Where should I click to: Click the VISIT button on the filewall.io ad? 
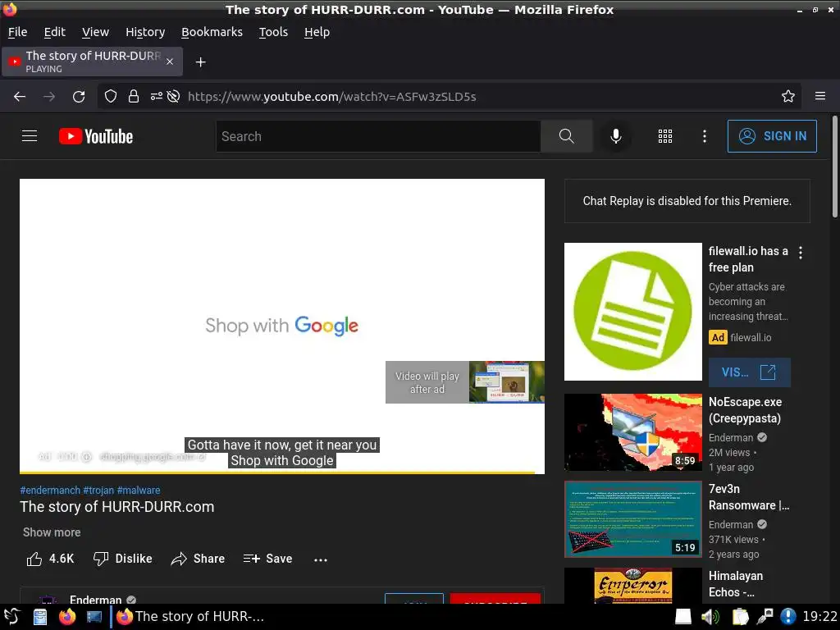pos(750,372)
